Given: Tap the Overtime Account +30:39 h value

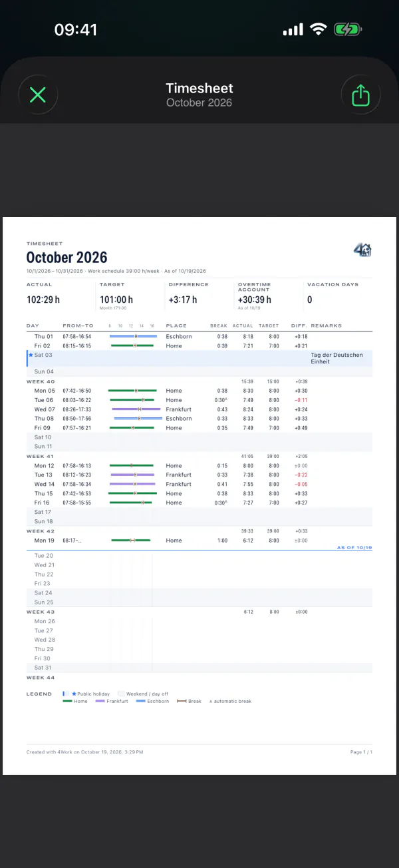Looking at the screenshot, I should [255, 300].
